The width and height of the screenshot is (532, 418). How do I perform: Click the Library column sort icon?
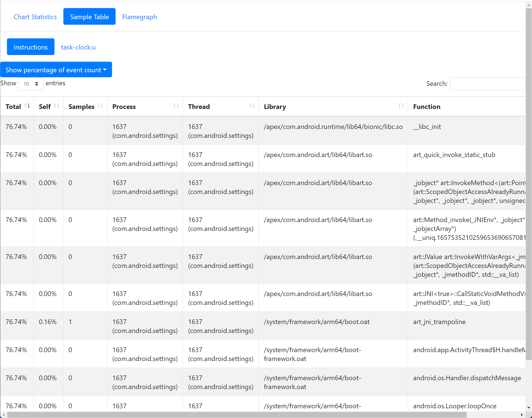pyautogui.click(x=401, y=106)
